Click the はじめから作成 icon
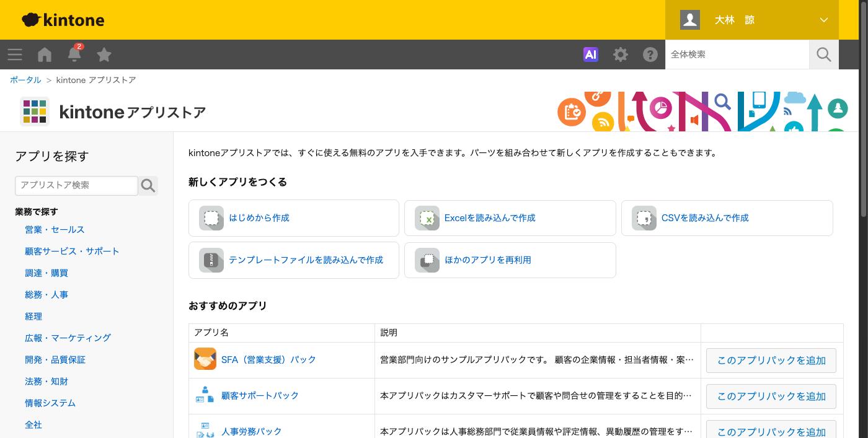The width and height of the screenshot is (868, 438). pyautogui.click(x=211, y=218)
